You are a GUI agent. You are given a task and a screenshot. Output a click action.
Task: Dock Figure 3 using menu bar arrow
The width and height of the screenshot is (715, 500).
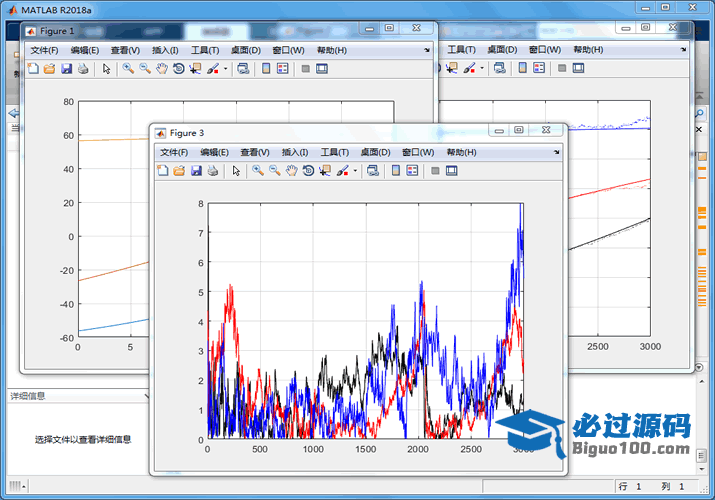pos(556,152)
